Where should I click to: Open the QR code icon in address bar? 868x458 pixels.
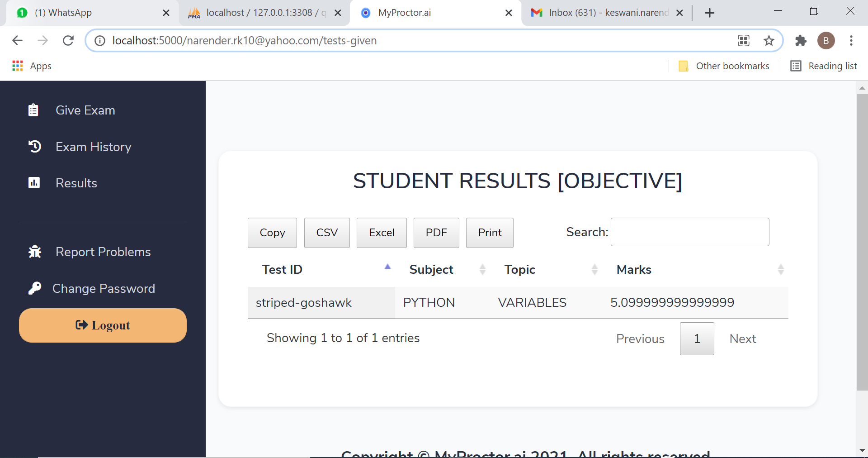click(x=744, y=41)
